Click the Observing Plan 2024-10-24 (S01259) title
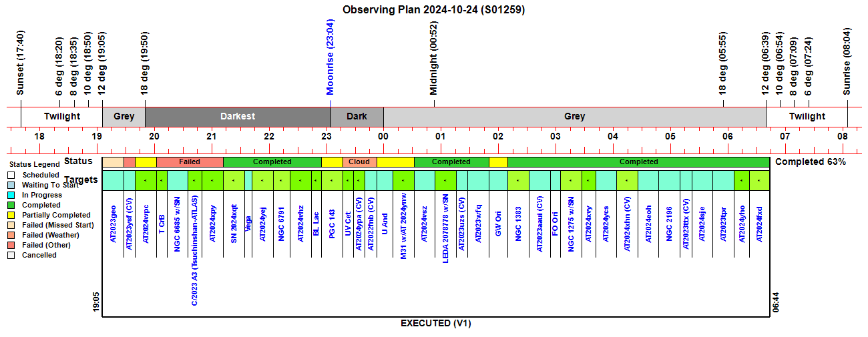This screenshot has width=868, height=337. click(x=433, y=9)
